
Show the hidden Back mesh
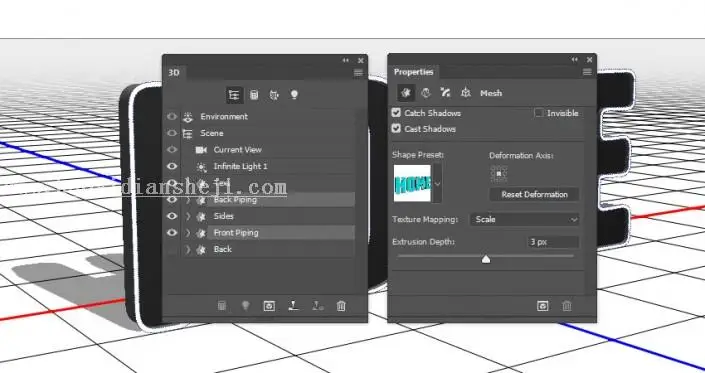172,249
